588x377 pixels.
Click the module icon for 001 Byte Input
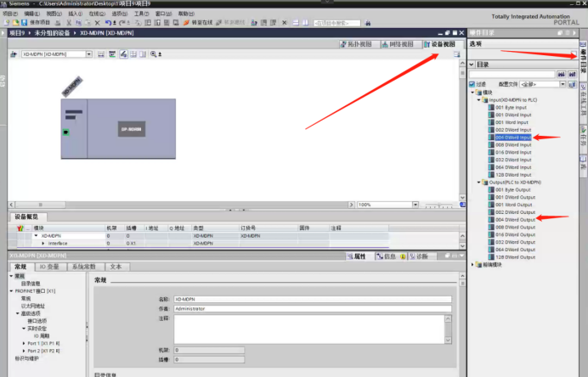(x=491, y=107)
